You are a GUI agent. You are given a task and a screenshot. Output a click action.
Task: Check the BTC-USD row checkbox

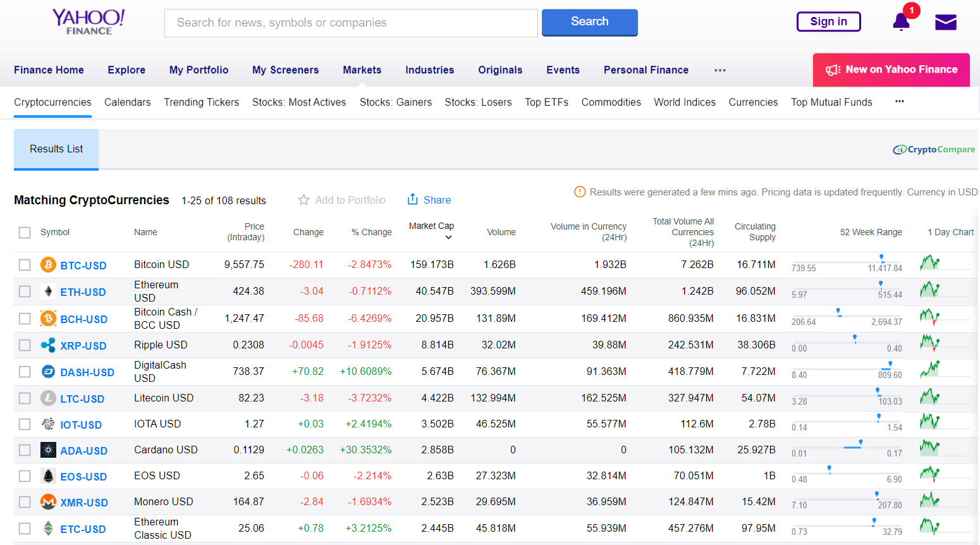[x=25, y=265]
